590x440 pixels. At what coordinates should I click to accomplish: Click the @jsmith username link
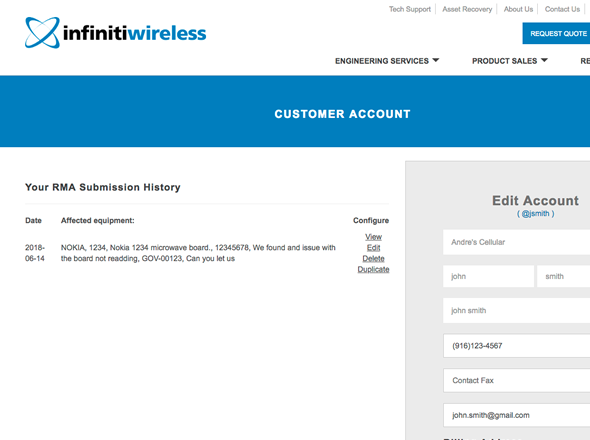pyautogui.click(x=535, y=213)
